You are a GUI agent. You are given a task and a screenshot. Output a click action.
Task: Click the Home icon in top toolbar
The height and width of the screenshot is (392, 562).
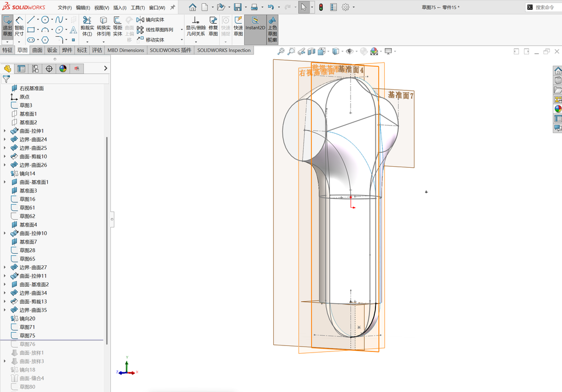point(193,7)
